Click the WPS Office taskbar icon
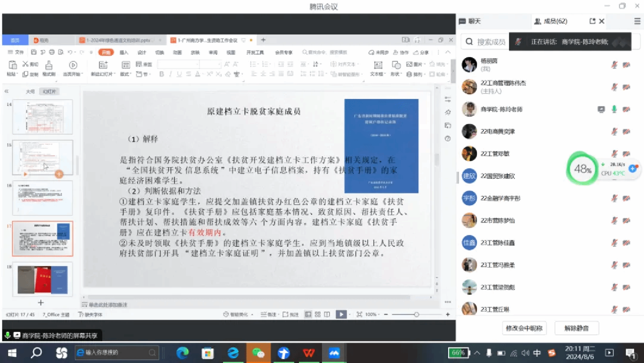The image size is (644, 363). 309,353
